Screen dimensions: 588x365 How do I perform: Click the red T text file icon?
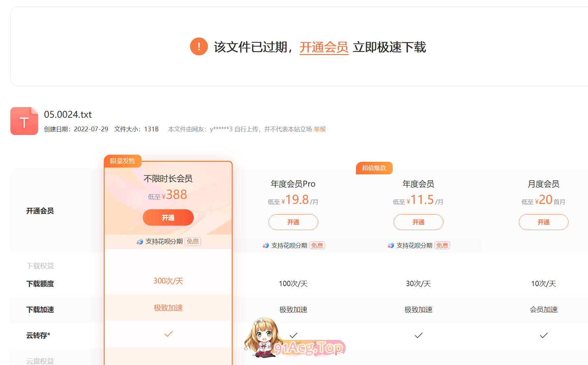click(24, 121)
